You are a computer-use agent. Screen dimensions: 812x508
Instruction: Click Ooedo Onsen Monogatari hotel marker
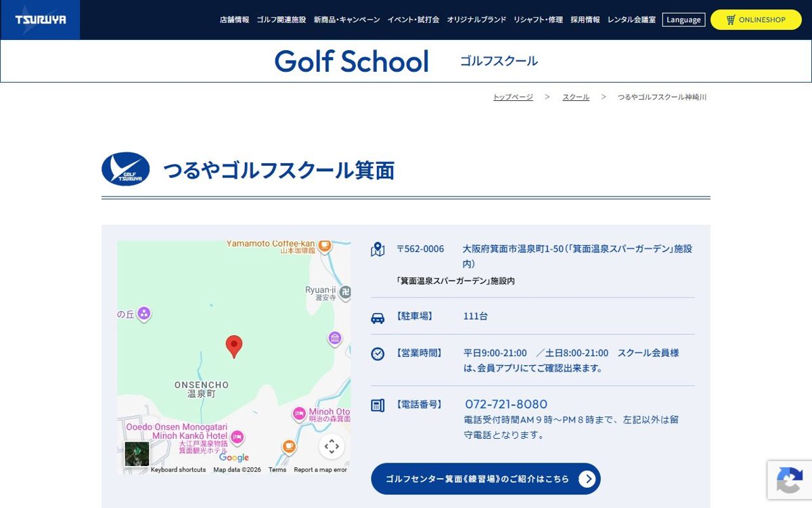238,438
